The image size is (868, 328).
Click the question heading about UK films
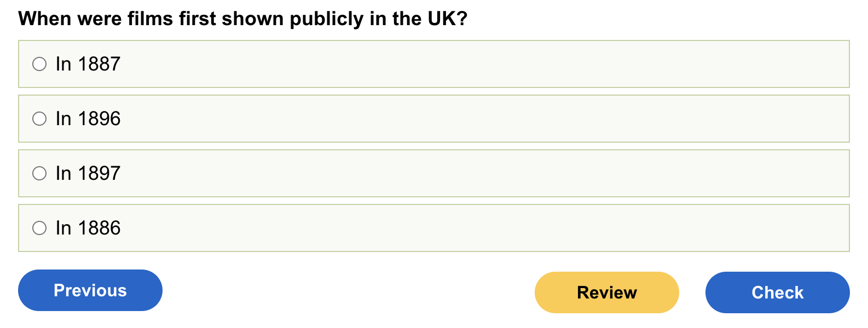243,19
